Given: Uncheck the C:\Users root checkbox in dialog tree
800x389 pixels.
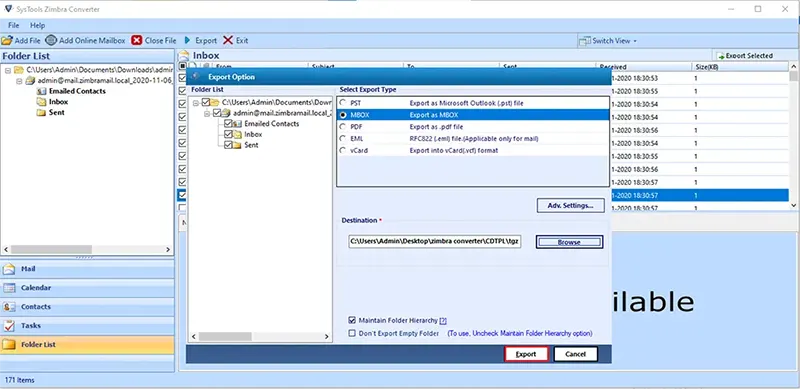Looking at the screenshot, I should coord(206,103).
